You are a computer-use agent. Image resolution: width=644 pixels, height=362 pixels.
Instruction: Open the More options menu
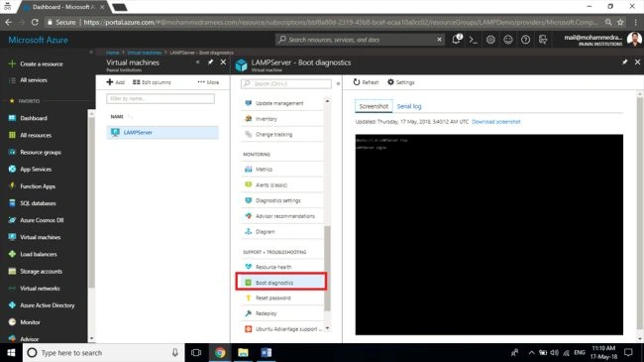[x=208, y=82]
